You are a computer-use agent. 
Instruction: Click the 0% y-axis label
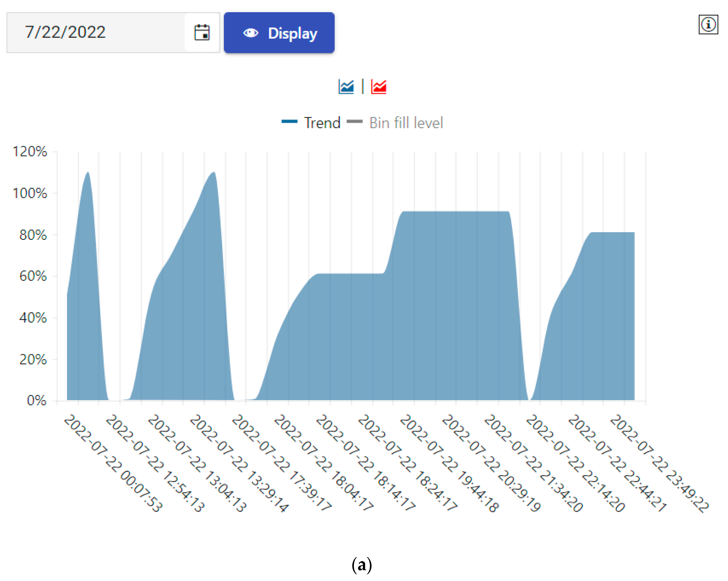[x=36, y=400]
